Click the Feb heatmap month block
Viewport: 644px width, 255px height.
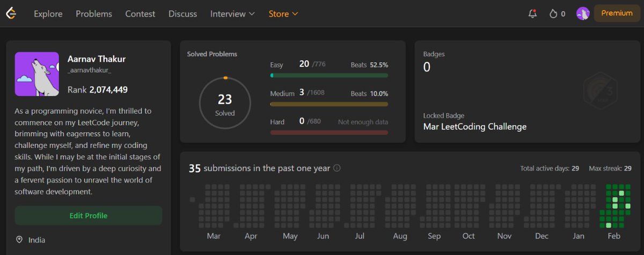pos(614,206)
